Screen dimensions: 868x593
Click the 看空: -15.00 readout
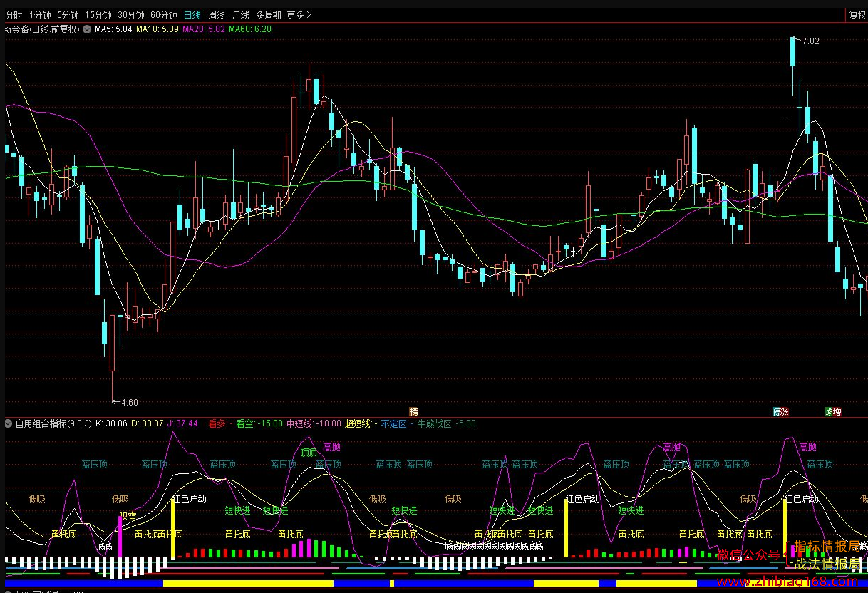pyautogui.click(x=259, y=423)
